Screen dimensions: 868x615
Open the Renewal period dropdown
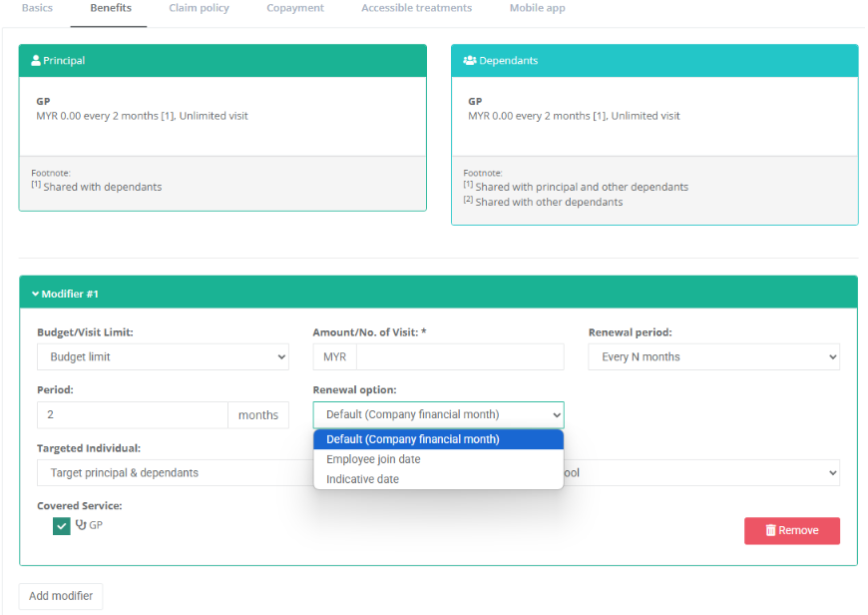click(713, 357)
